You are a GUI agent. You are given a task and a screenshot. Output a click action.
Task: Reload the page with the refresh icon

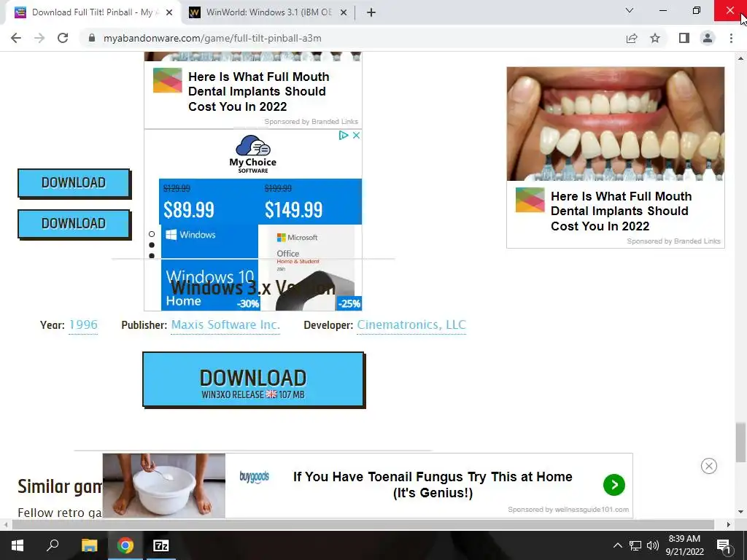pos(63,38)
